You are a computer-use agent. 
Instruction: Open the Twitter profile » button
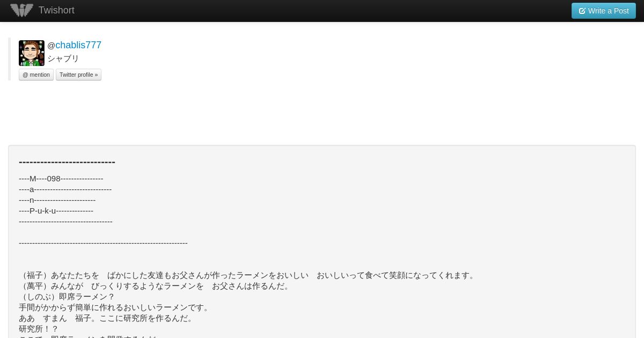(x=78, y=75)
